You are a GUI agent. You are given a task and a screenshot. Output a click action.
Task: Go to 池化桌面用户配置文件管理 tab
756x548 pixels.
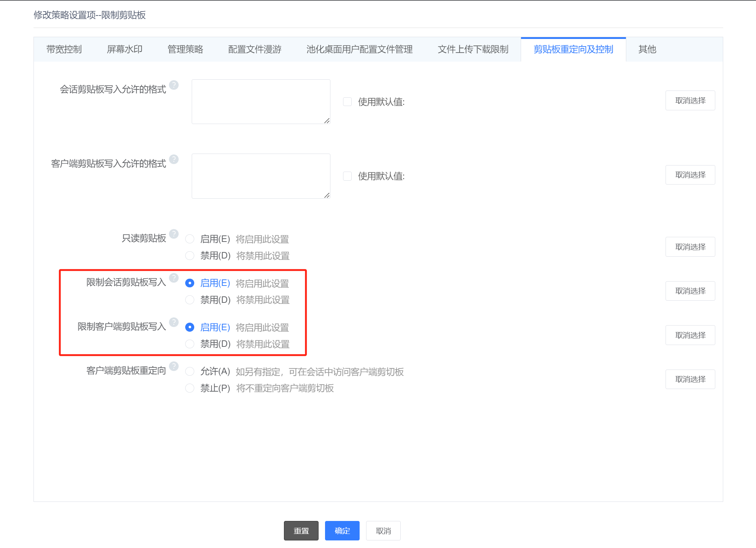[x=360, y=49]
